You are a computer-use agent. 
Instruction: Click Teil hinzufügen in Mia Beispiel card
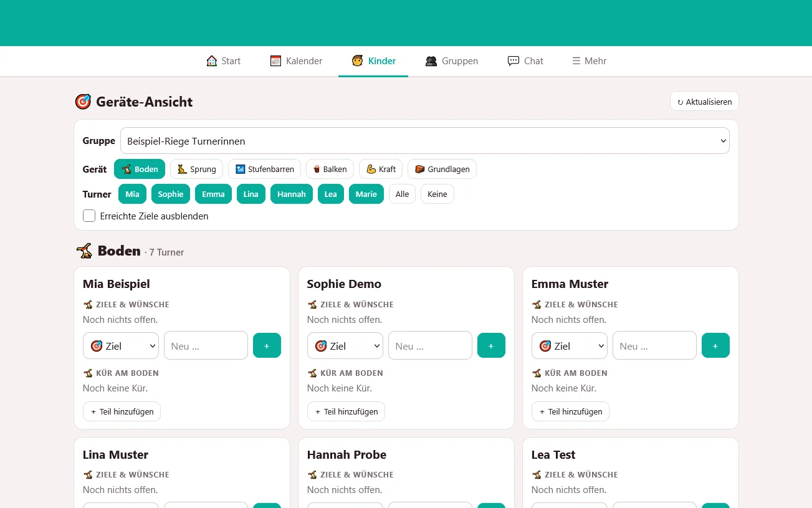coord(122,411)
